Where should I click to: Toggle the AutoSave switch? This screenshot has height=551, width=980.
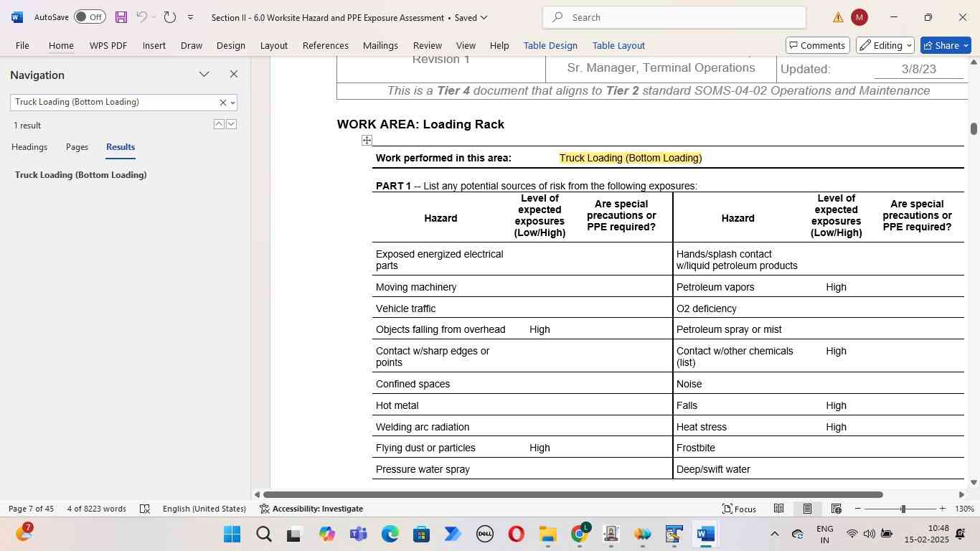pos(90,17)
